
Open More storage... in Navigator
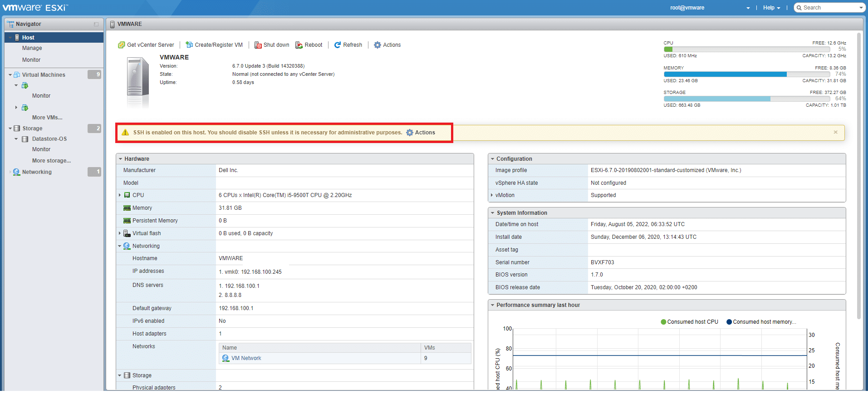pos(51,161)
